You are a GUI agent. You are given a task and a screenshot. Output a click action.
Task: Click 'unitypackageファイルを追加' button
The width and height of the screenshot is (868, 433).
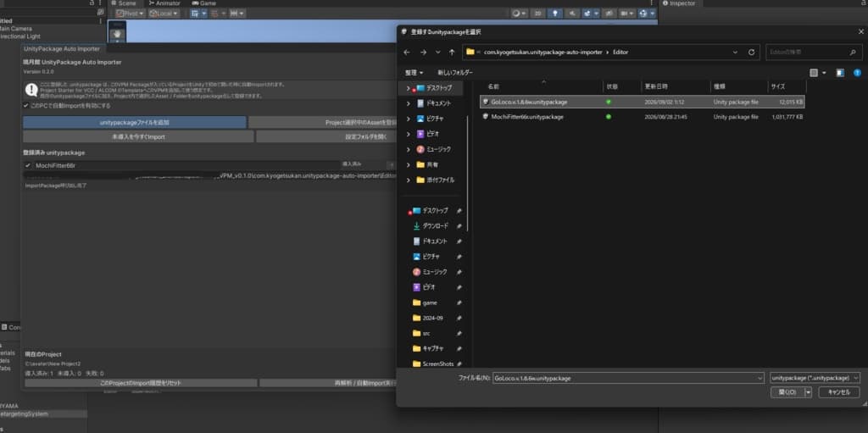click(x=135, y=122)
